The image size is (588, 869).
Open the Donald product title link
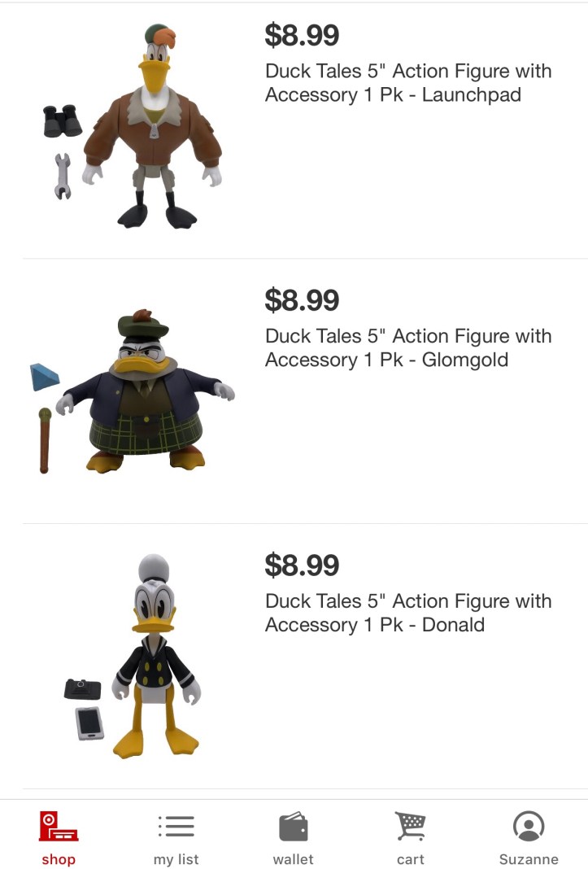408,613
